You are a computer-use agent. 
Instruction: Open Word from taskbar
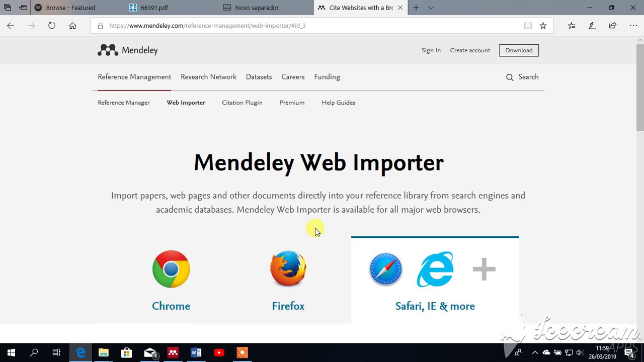(196, 352)
